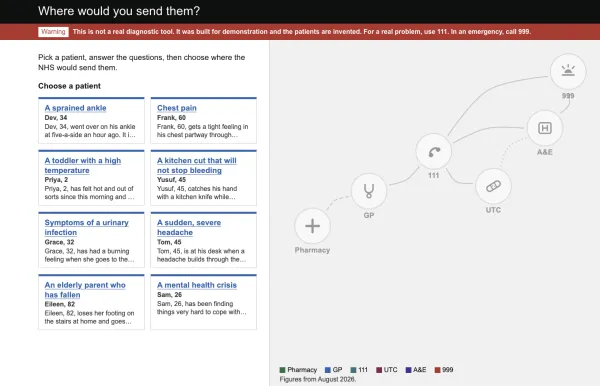Screen dimensions: 600x386
Task: Click the 'A&E' label under the hospital node
Action: [545, 152]
